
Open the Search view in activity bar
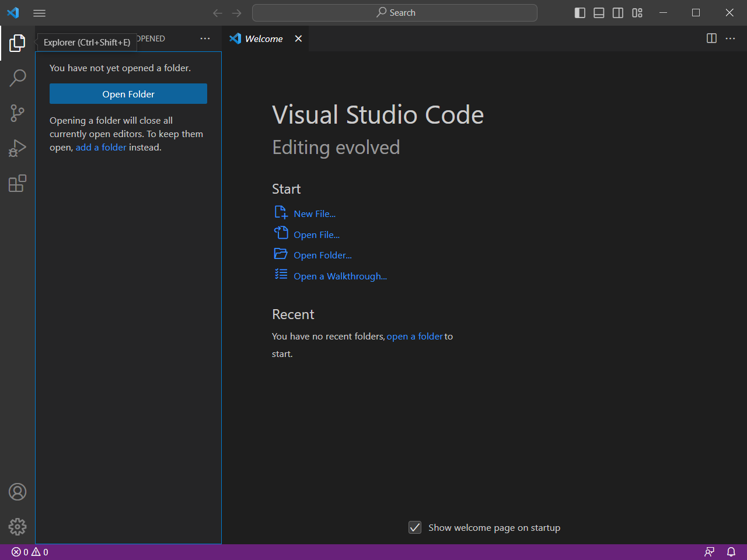click(18, 78)
